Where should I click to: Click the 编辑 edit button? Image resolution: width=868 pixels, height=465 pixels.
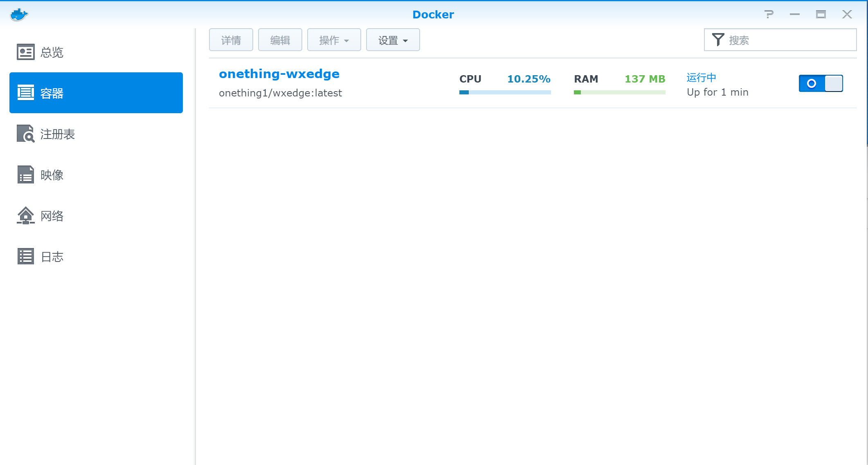(280, 40)
